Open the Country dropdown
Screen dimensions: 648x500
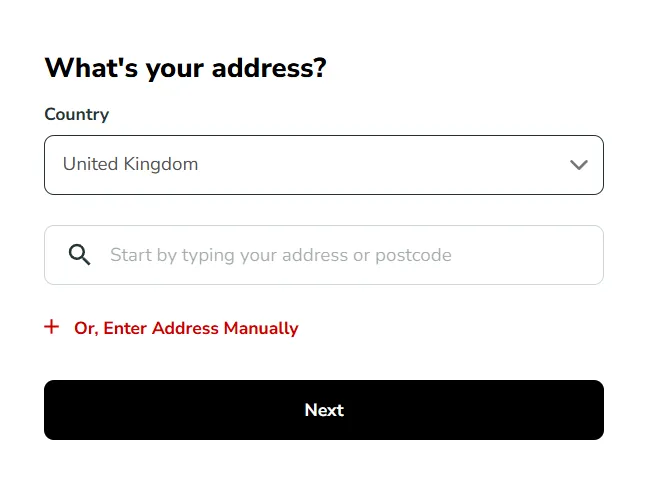pyautogui.click(x=323, y=165)
